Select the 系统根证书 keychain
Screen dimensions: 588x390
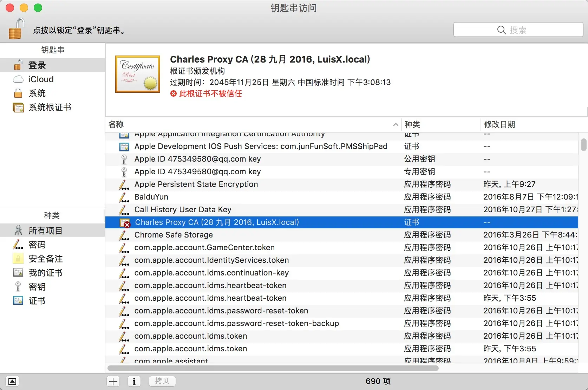[53, 107]
